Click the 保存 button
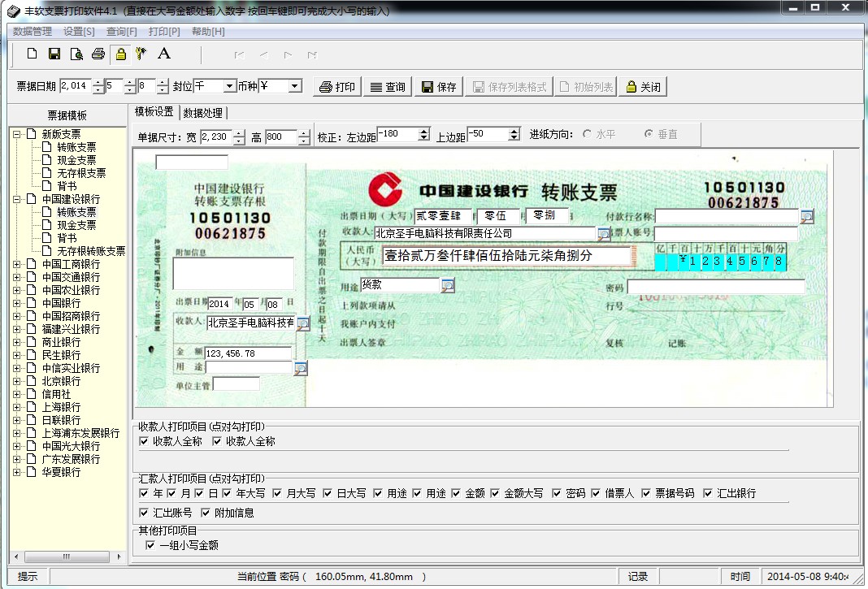This screenshot has height=589, width=868. coord(438,87)
